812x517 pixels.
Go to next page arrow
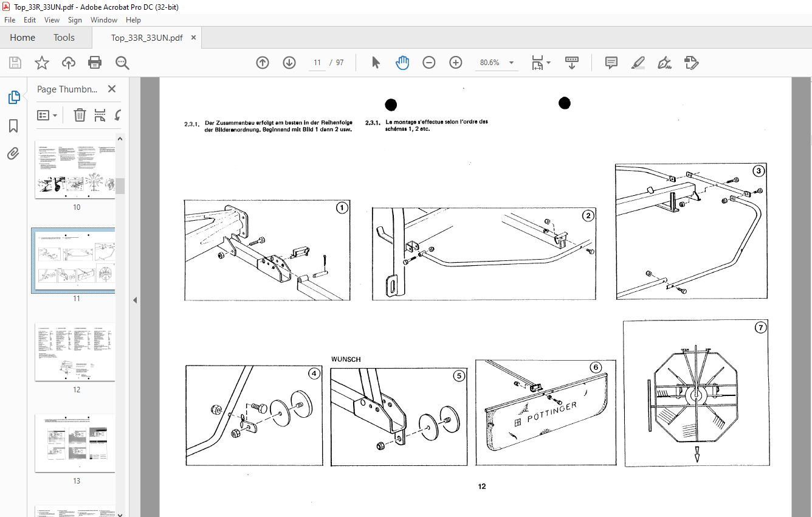tap(289, 63)
